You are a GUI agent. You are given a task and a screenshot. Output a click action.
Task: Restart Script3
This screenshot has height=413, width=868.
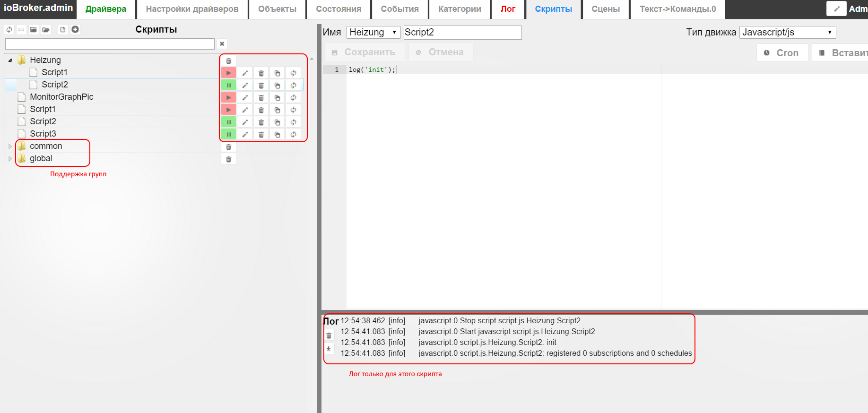point(293,135)
